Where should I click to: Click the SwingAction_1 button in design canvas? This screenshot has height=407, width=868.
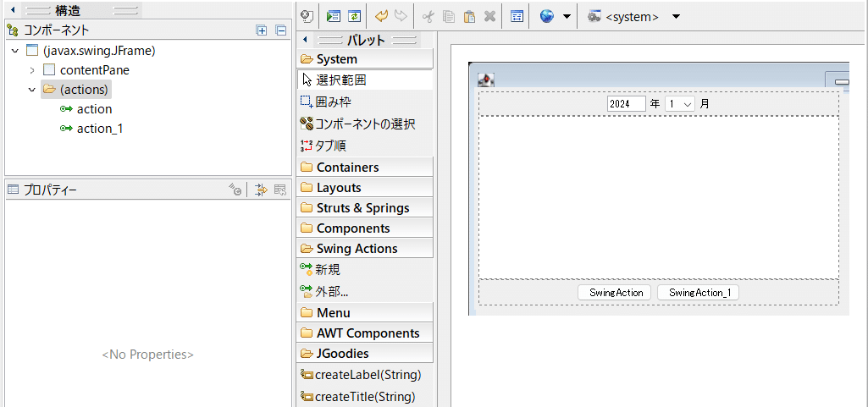coord(698,293)
